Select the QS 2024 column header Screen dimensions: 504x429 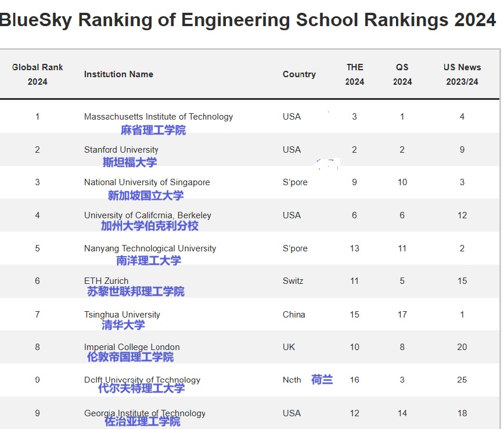tap(402, 74)
